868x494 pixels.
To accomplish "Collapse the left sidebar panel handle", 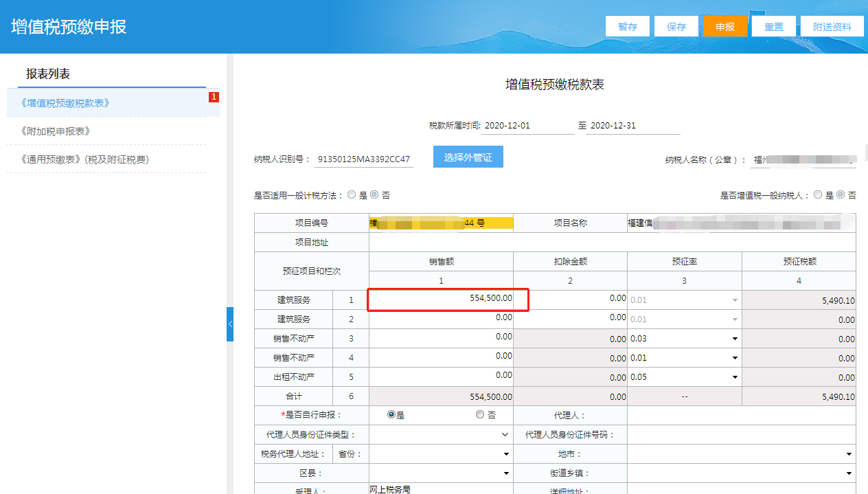I will tap(230, 324).
